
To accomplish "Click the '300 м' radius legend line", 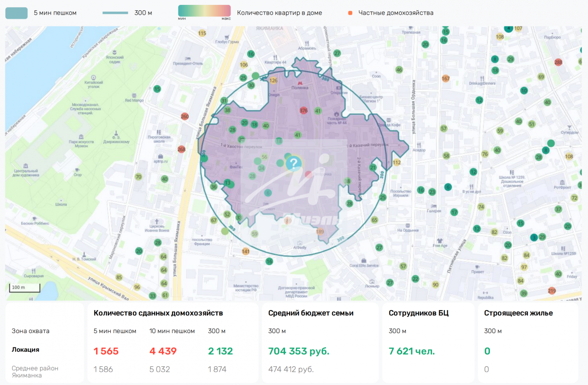I will point(116,13).
